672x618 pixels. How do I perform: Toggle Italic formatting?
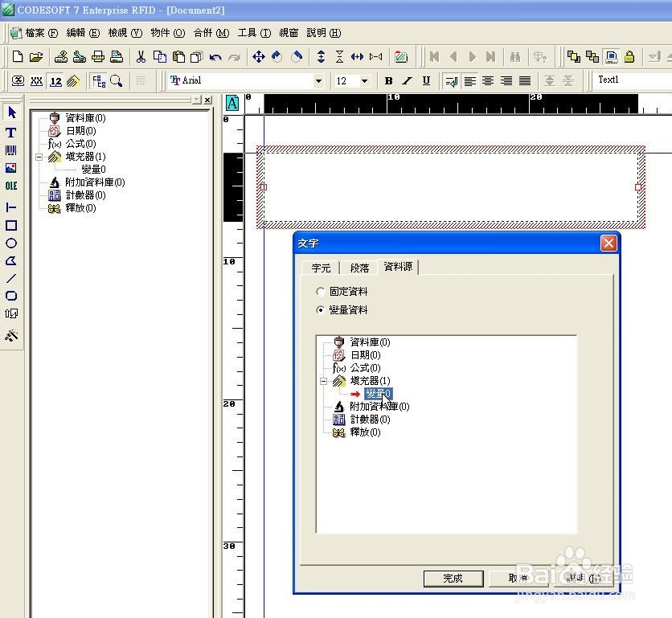(x=408, y=80)
